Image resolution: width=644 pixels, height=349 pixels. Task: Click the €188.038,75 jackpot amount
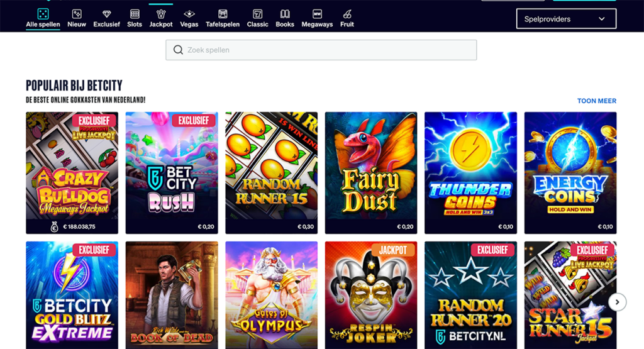coord(79,226)
